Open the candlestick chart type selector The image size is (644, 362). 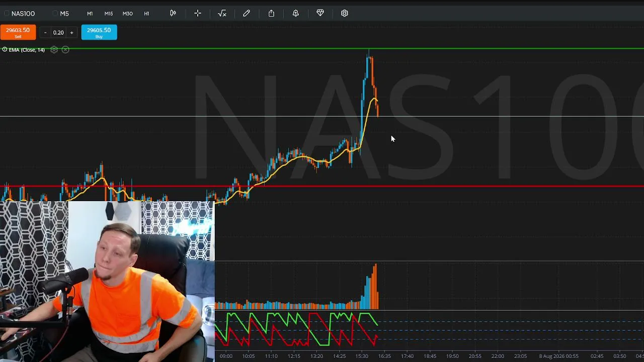173,13
